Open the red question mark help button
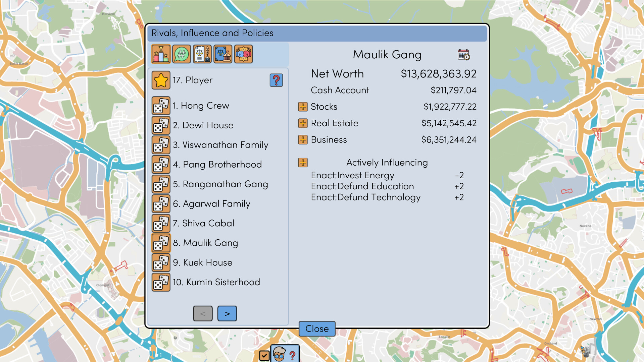This screenshot has height=362, width=644. [x=276, y=80]
